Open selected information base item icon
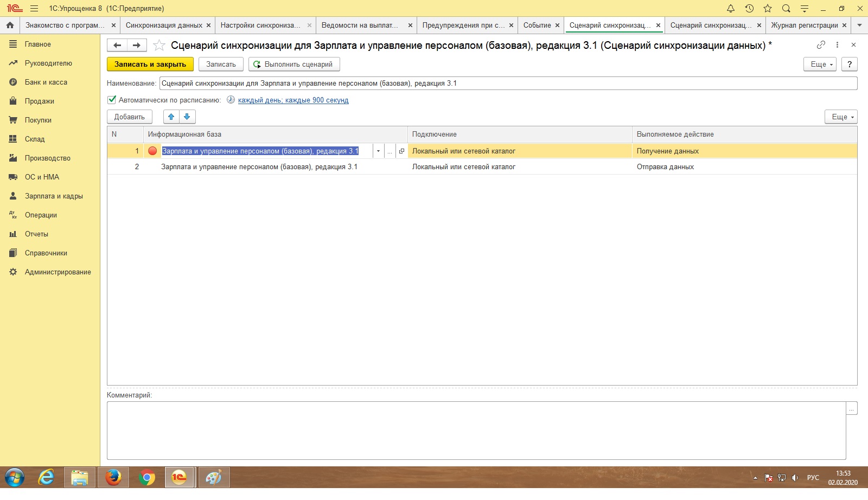The height and width of the screenshot is (500, 868). pos(401,151)
